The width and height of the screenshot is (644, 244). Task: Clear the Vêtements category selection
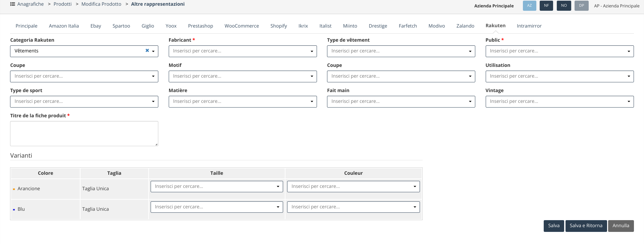(147, 50)
